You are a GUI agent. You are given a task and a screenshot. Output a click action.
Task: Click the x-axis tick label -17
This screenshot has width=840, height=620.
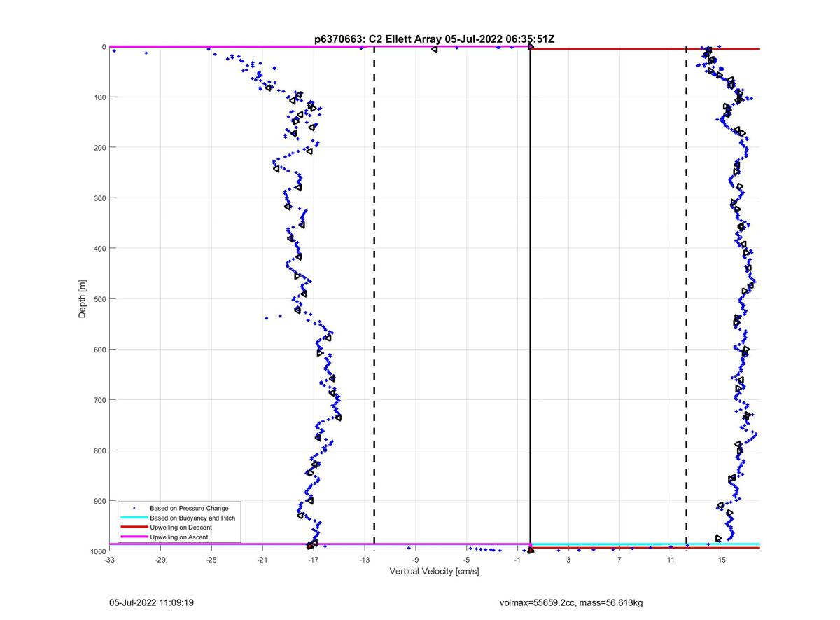(x=313, y=560)
